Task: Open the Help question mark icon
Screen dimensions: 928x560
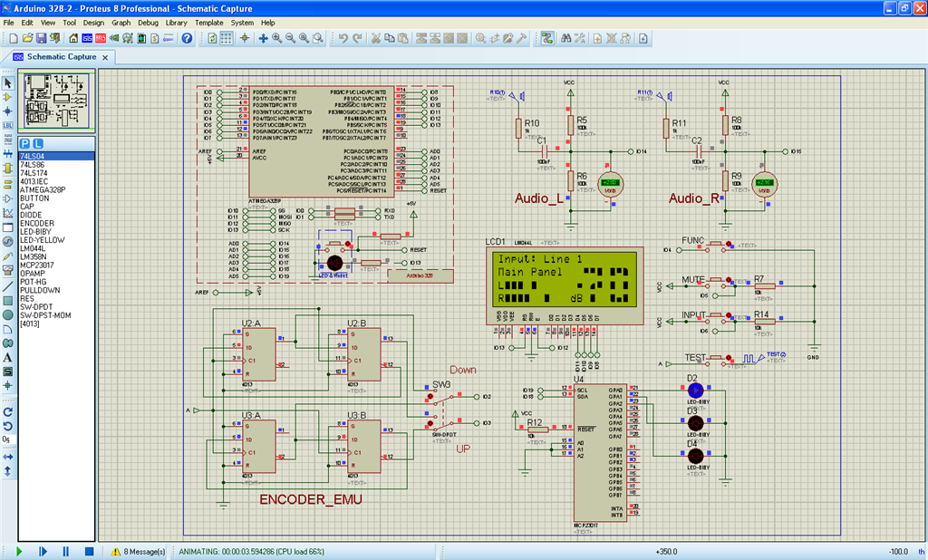Action: click(x=187, y=38)
